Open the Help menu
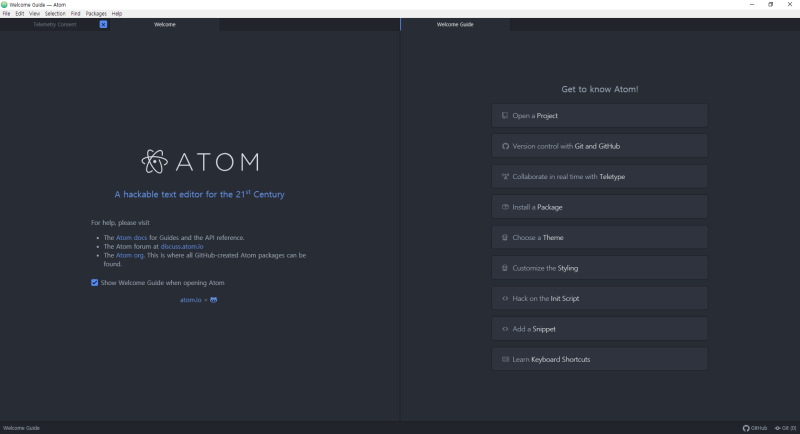The image size is (800, 434). tap(117, 14)
